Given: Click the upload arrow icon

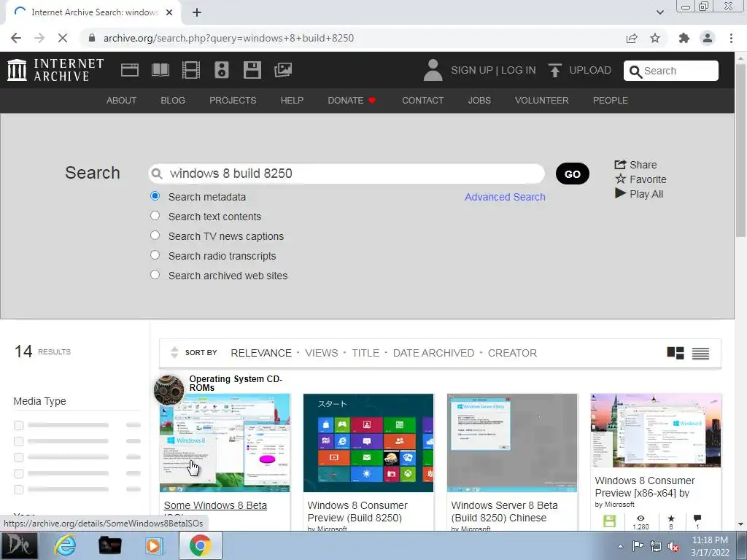Looking at the screenshot, I should pos(554,70).
